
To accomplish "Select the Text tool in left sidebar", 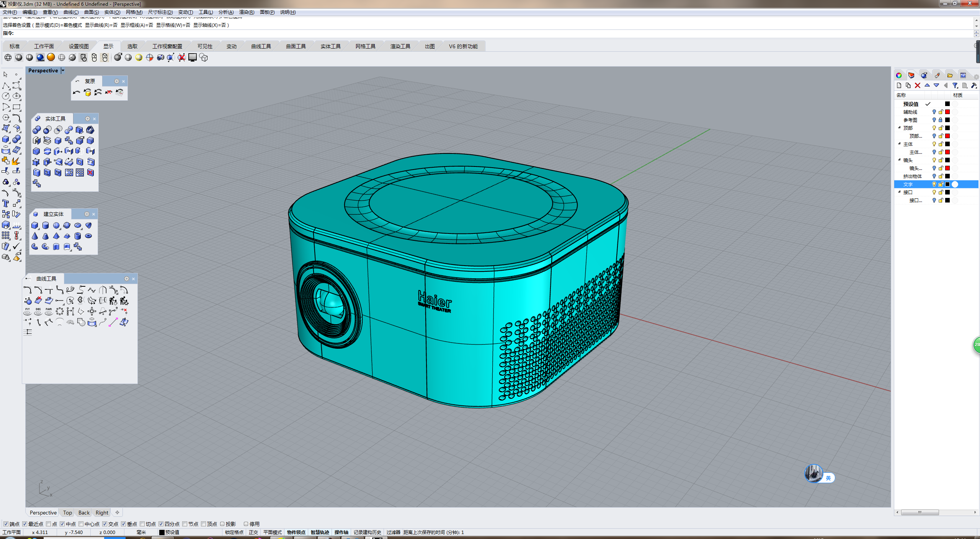I will click(6, 203).
